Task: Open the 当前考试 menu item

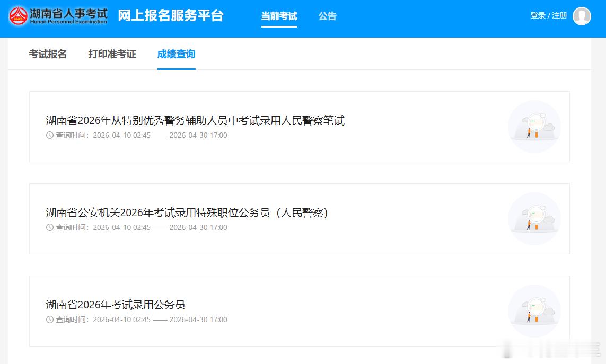Action: pyautogui.click(x=279, y=16)
